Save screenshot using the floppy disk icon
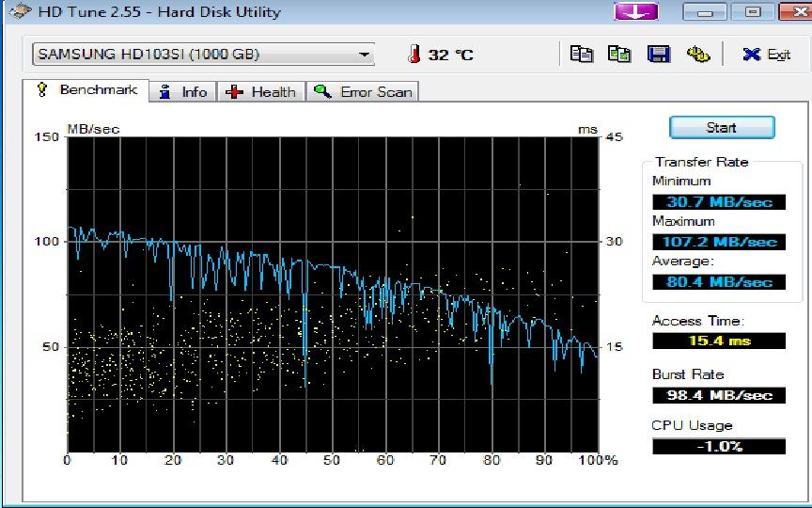The width and height of the screenshot is (812, 508). [x=658, y=54]
